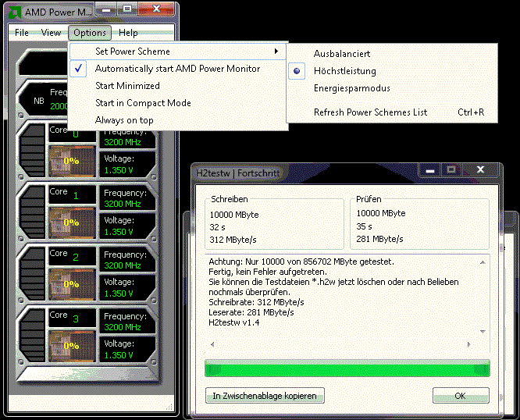The width and height of the screenshot is (520, 420).
Task: Click Core 1 load bar gauge
Action: pyautogui.click(x=32, y=212)
